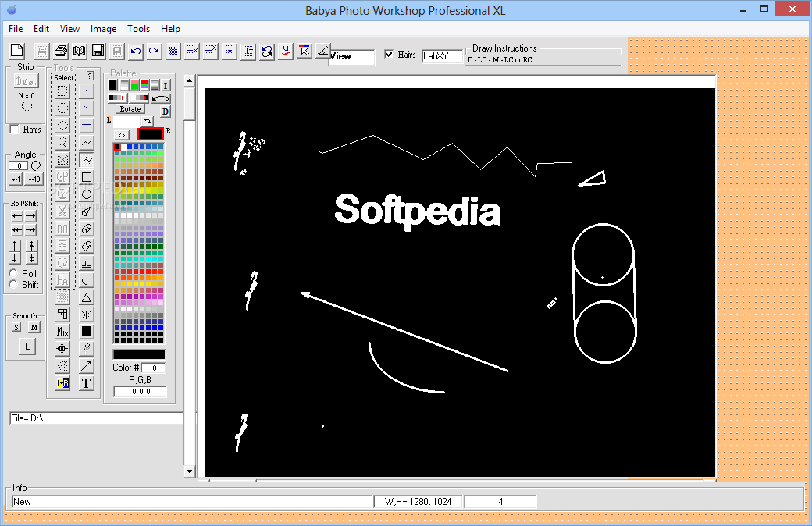This screenshot has height=526, width=812.
Task: Select the single point drawing tool
Action: tap(87, 91)
